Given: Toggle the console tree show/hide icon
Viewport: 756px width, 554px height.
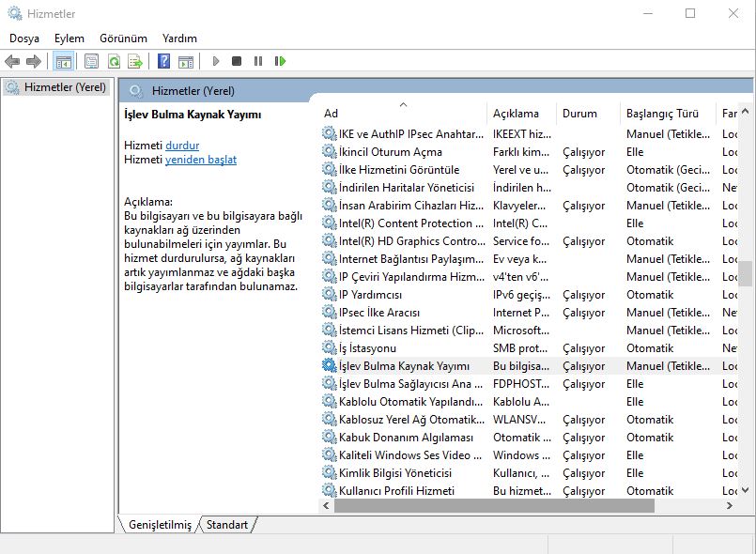Looking at the screenshot, I should pos(64,61).
